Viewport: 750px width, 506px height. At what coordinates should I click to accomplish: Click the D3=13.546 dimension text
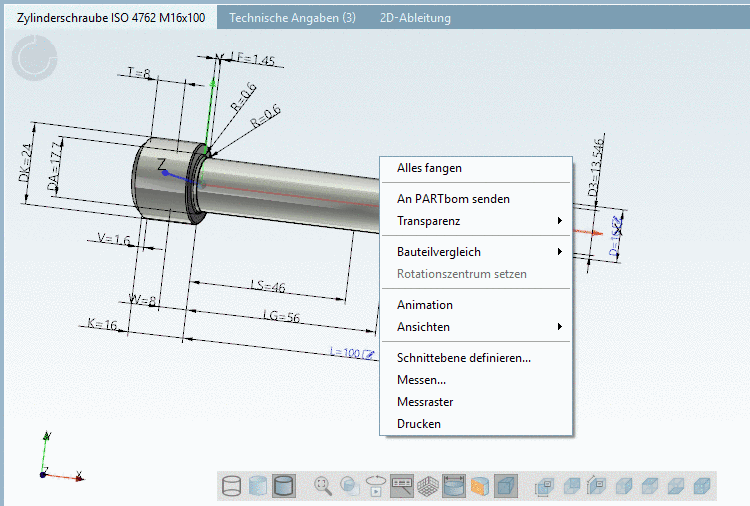coord(596,167)
